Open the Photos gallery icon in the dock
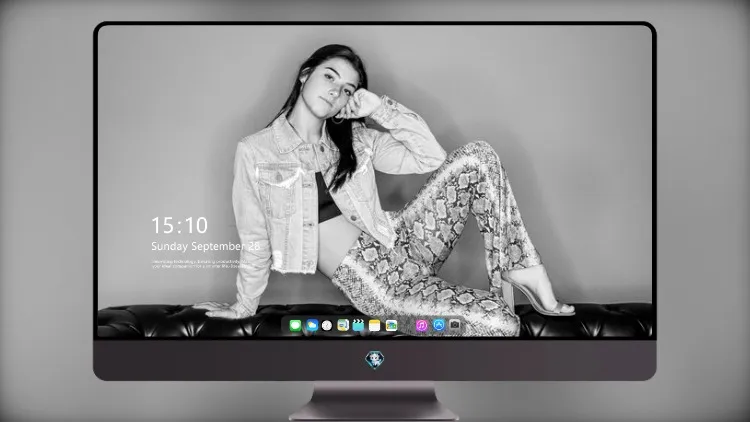Viewport: 750px width, 422px height. (391, 326)
